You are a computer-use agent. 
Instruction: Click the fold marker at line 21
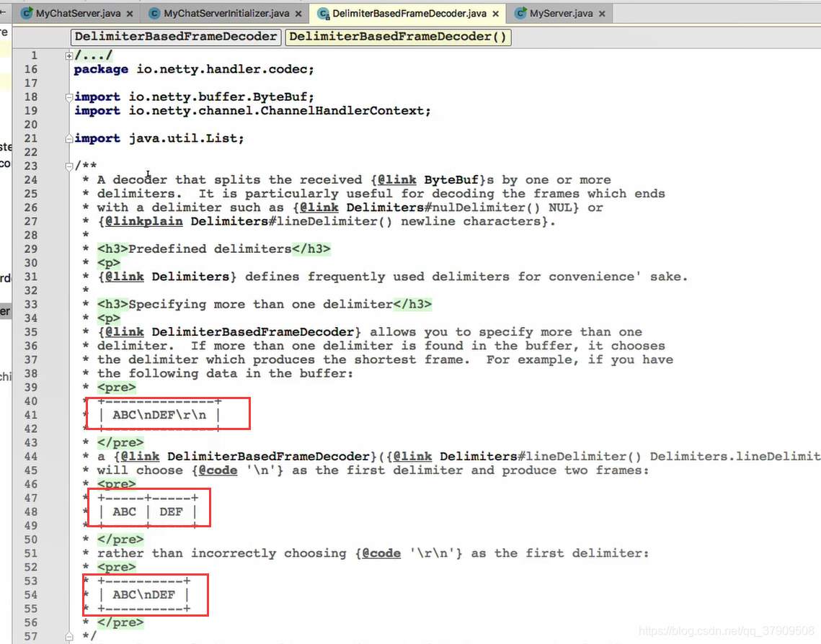[68, 138]
